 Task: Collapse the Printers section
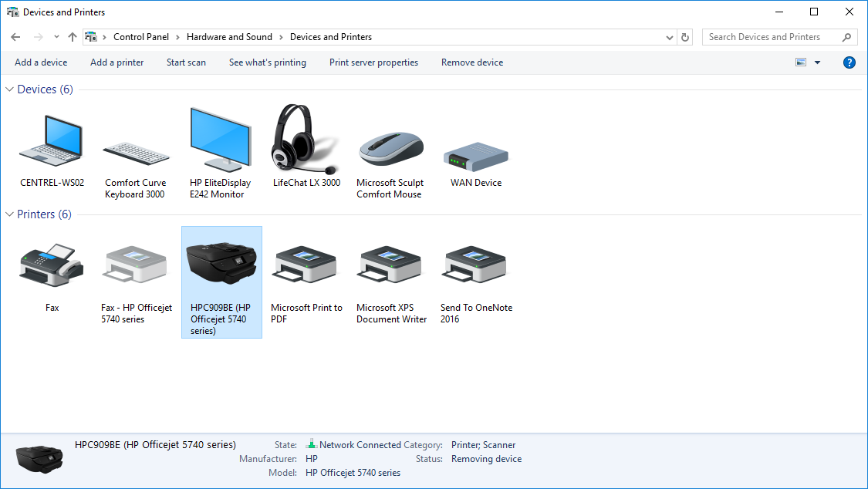pos(8,214)
